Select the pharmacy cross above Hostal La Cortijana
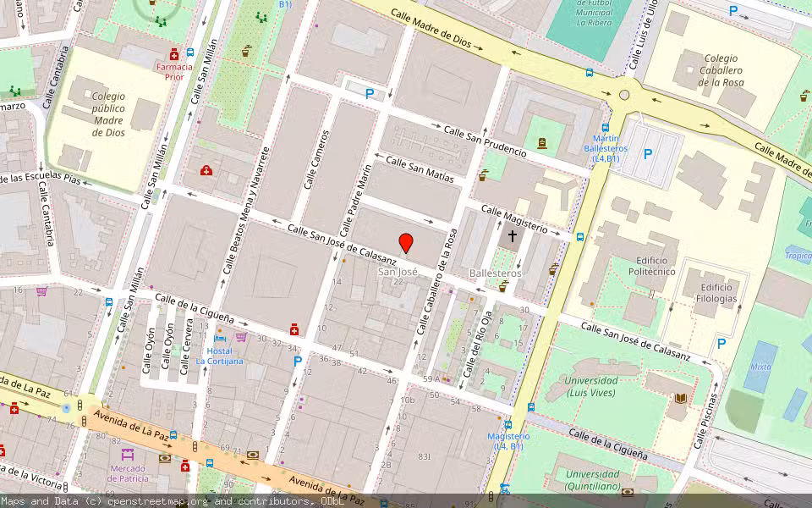 pos(294,330)
